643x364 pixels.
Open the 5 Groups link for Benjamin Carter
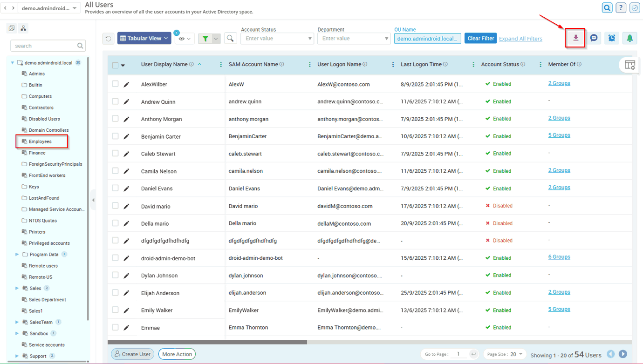(x=559, y=135)
